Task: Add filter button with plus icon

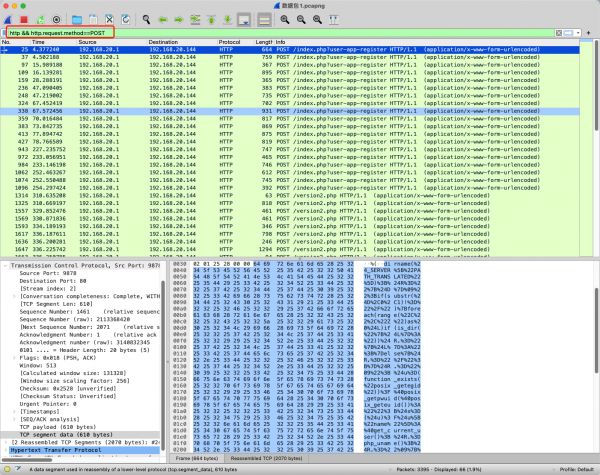Action: pyautogui.click(x=589, y=33)
